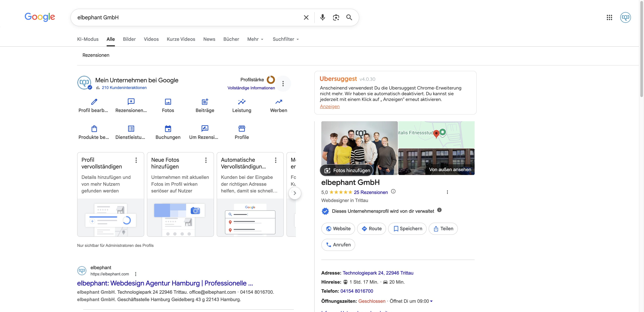644x312 pixels.
Task: Click the Profil bearbeiten pencil icon
Action: tap(94, 102)
